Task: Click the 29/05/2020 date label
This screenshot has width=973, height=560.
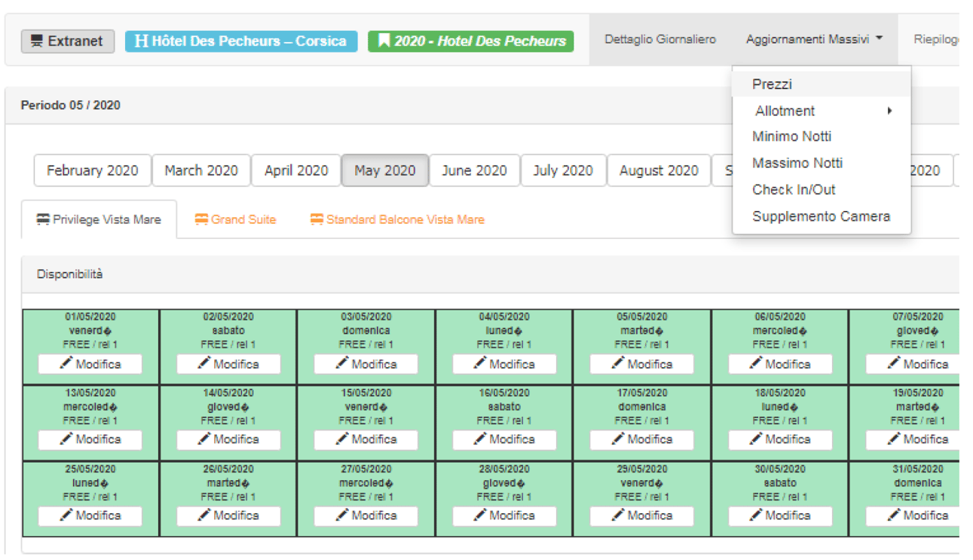Action: 642,469
